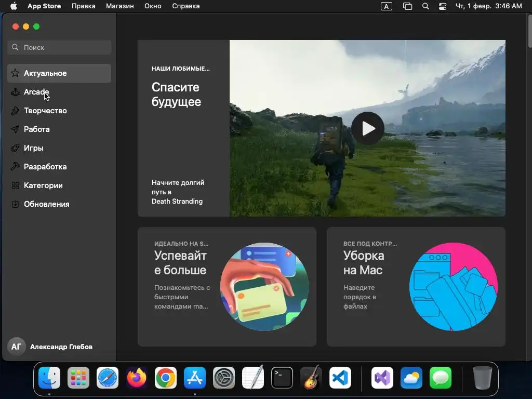
Task: Open the Справка menu
Action: click(x=185, y=6)
